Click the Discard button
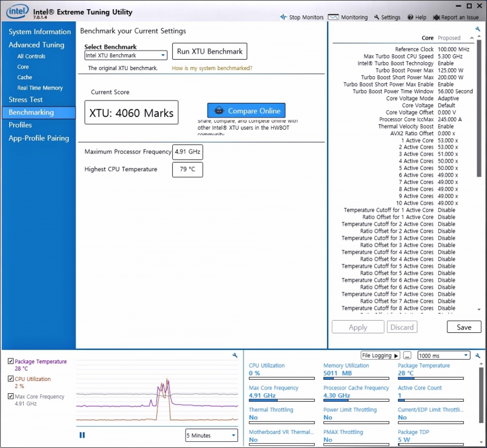Screen dimensions: 487x448 pos(402,327)
